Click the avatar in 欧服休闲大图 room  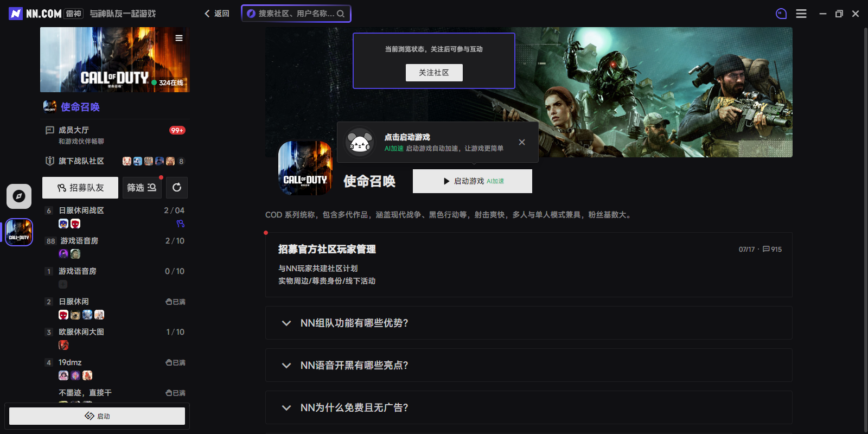click(63, 345)
